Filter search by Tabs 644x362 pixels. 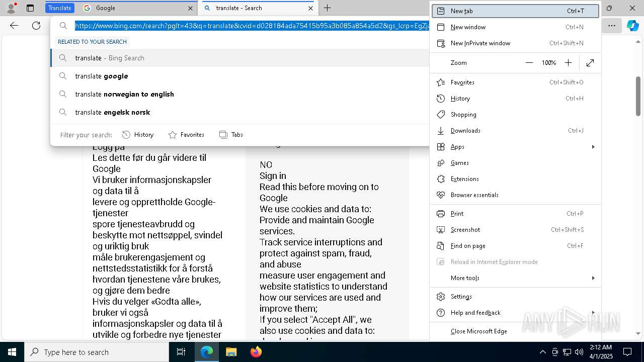click(231, 135)
